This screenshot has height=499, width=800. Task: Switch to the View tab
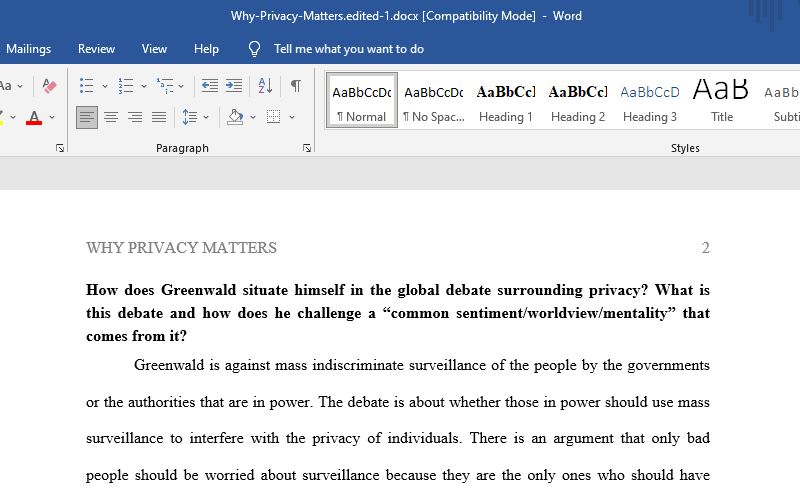pos(154,49)
